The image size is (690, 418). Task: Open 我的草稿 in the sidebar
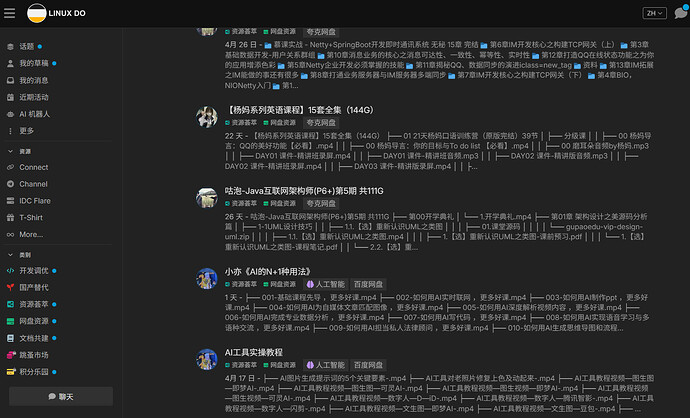34,63
